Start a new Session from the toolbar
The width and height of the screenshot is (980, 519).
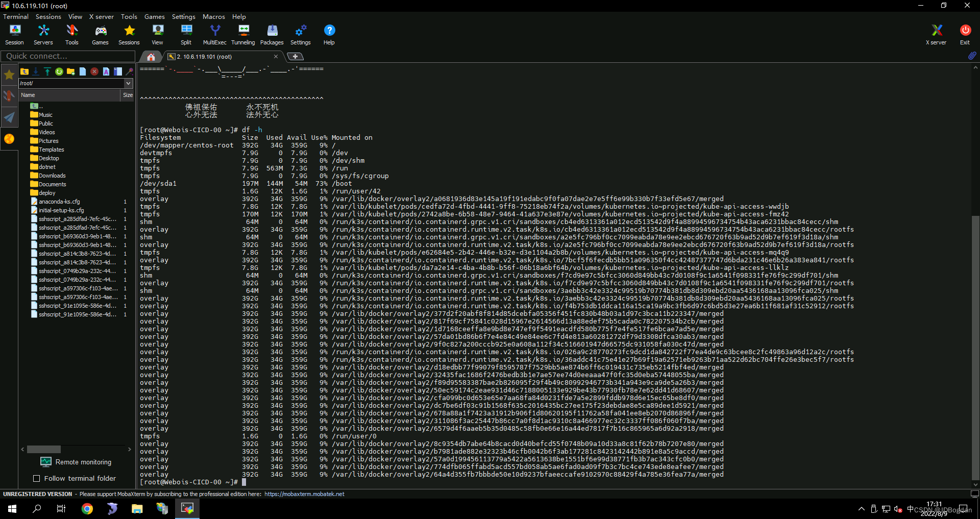(15, 34)
